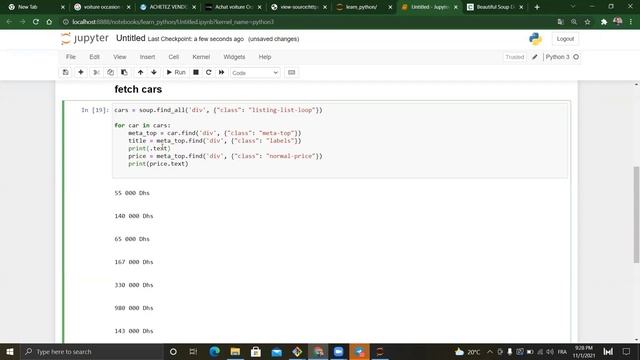Open the Kernel menu
Screen dimensions: 640x360
point(201,57)
